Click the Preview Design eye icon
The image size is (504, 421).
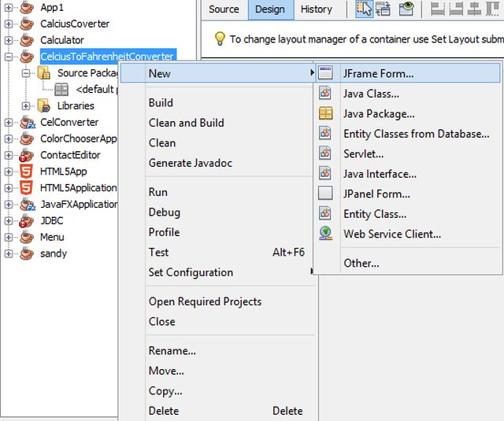tap(406, 9)
